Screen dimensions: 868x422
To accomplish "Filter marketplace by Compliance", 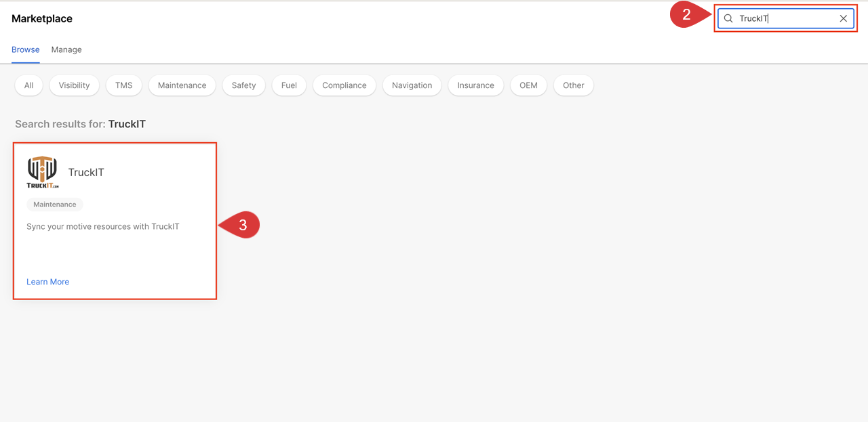I will [344, 85].
